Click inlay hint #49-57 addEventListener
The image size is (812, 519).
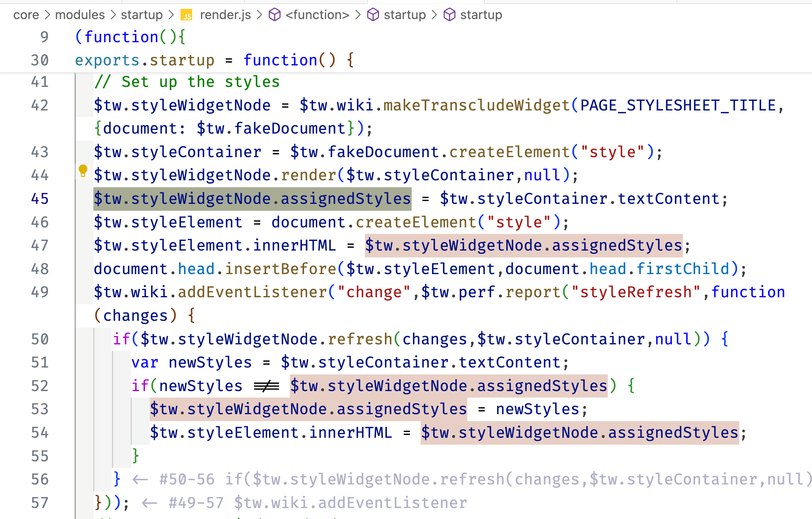317,503
